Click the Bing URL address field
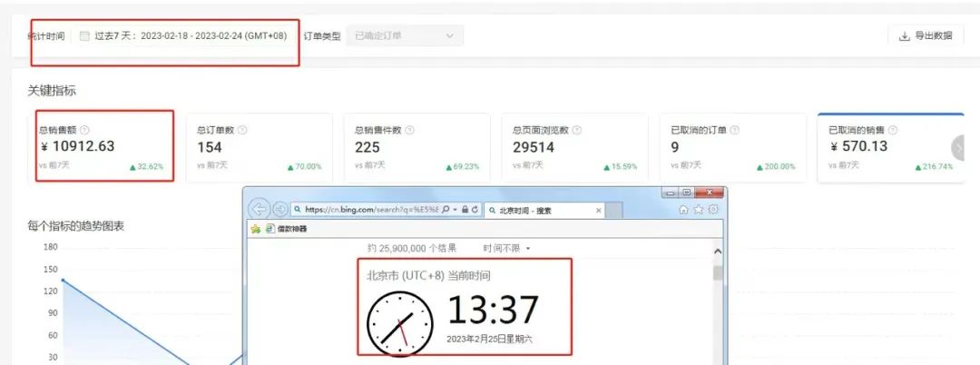The height and width of the screenshot is (365, 980). (372, 209)
